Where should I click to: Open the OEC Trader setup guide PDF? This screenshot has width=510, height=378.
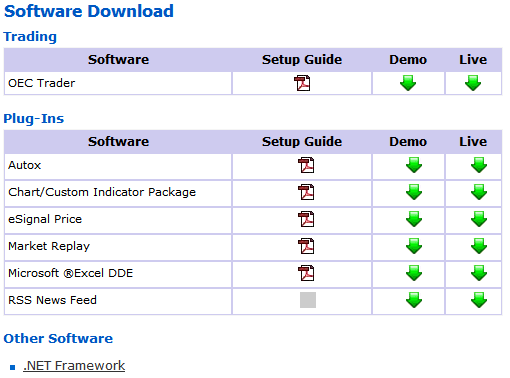click(x=302, y=83)
